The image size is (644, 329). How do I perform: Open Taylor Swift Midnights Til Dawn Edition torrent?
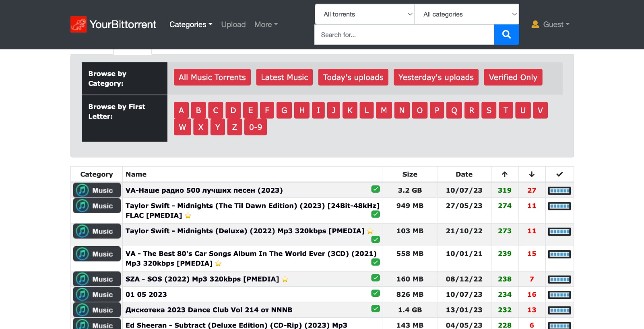coord(252,210)
